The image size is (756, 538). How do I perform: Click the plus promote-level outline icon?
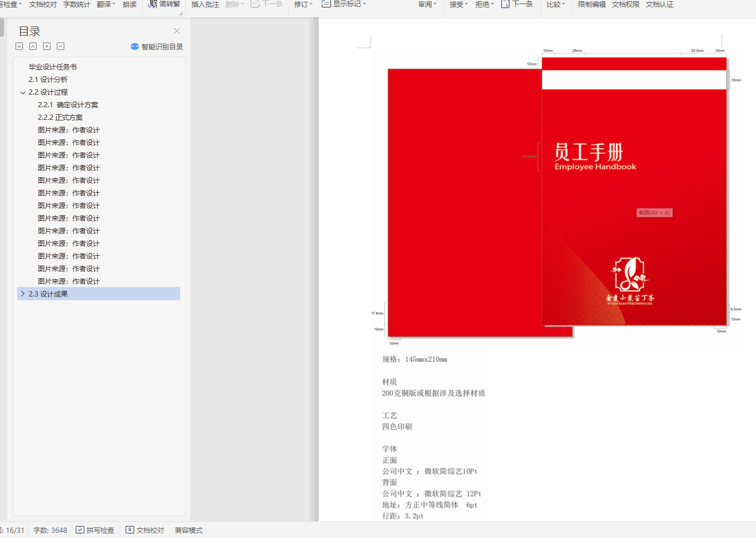point(47,46)
